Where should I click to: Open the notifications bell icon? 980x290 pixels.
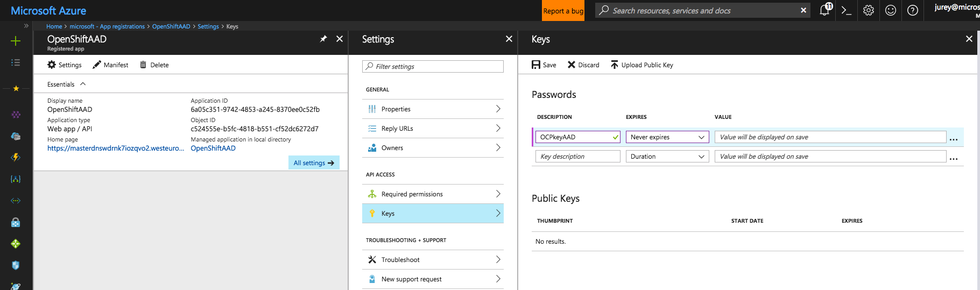point(824,10)
